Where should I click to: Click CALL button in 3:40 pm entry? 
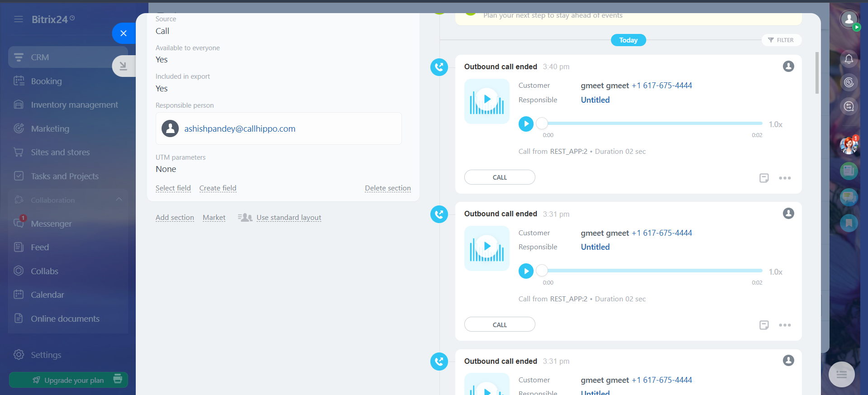[500, 177]
